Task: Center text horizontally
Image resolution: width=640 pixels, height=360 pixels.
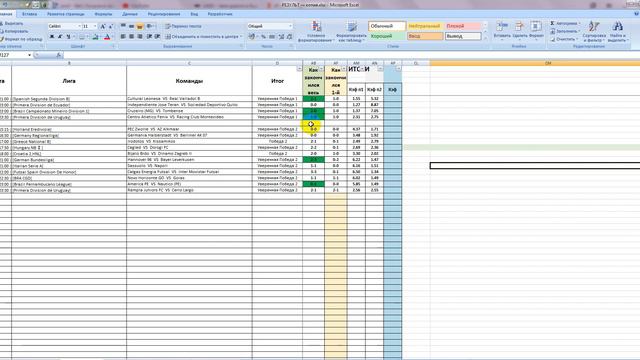Action: click(x=131, y=37)
